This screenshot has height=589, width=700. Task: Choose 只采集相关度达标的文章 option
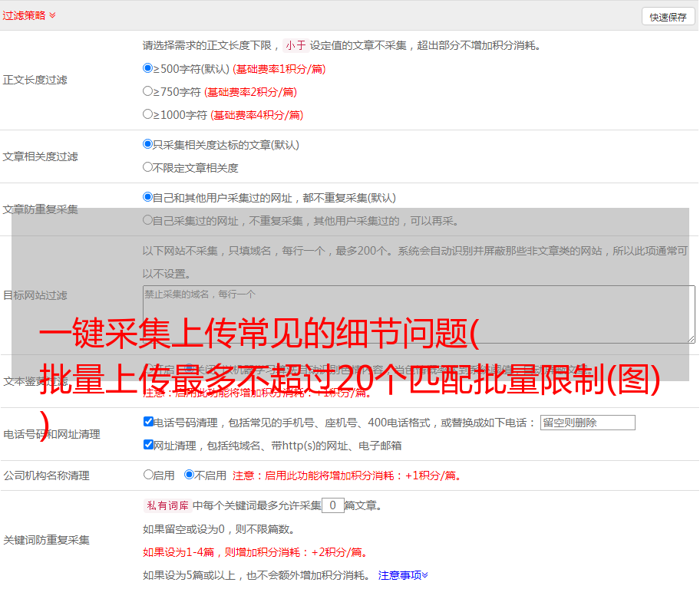coord(148,144)
